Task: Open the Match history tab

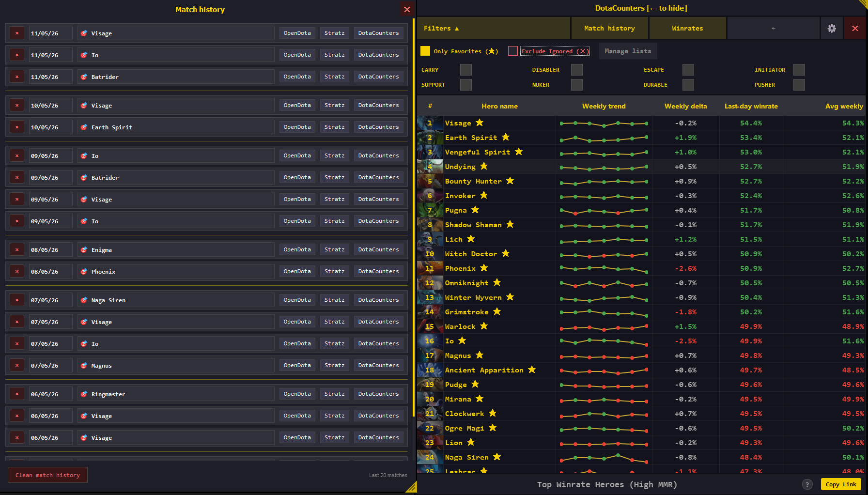Action: click(609, 28)
